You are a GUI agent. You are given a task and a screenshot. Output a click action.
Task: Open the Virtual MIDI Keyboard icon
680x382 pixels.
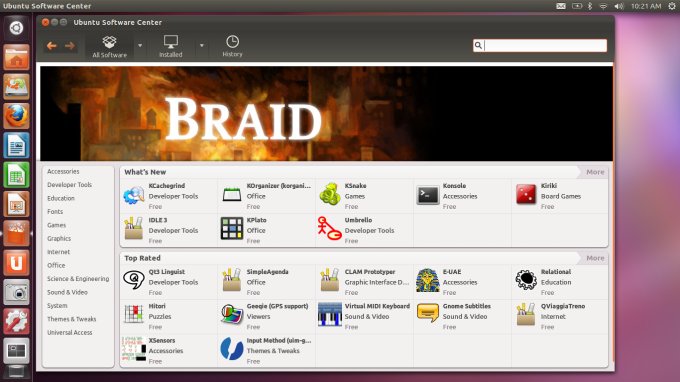(x=330, y=314)
